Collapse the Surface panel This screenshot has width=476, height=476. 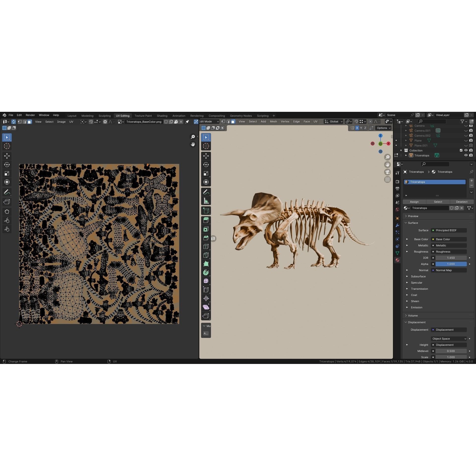pos(413,223)
